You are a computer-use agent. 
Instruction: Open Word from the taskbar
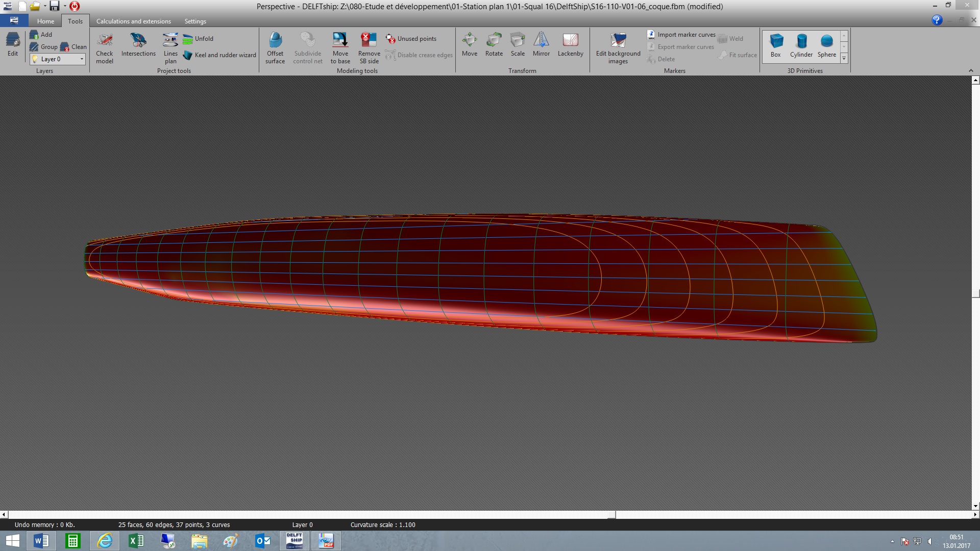pos(41,541)
